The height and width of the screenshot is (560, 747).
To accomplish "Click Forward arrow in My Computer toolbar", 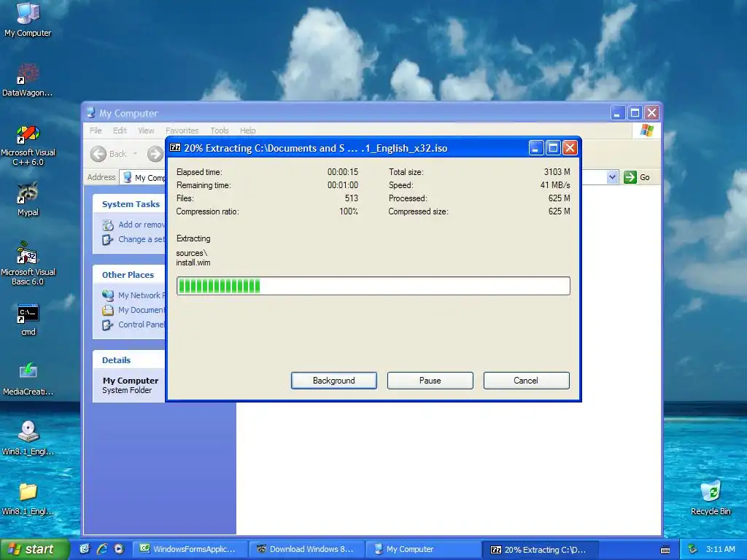I will [x=155, y=154].
